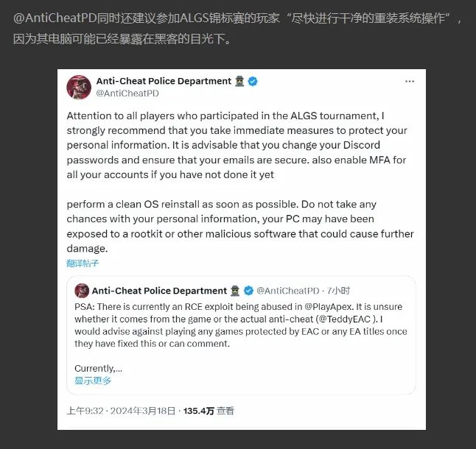The width and height of the screenshot is (476, 449).
Task: Click 翻译帖子 to translate the post
Action: click(83, 264)
